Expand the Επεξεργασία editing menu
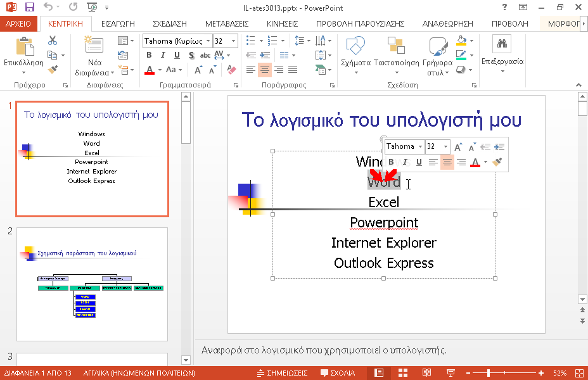The width and height of the screenshot is (588, 380). click(x=502, y=54)
